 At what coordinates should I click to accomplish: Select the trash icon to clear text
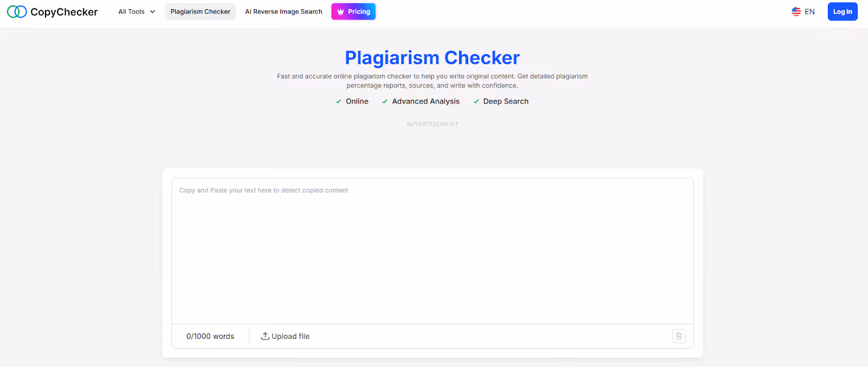coord(678,336)
